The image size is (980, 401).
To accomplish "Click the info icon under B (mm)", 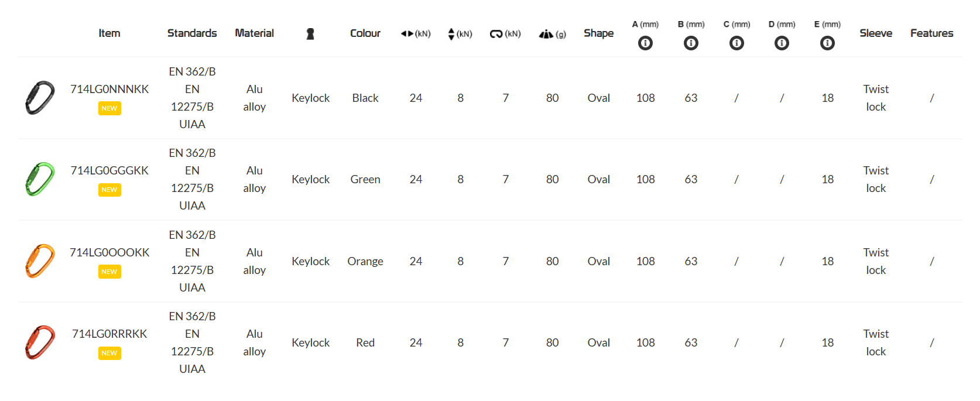I will (x=691, y=43).
